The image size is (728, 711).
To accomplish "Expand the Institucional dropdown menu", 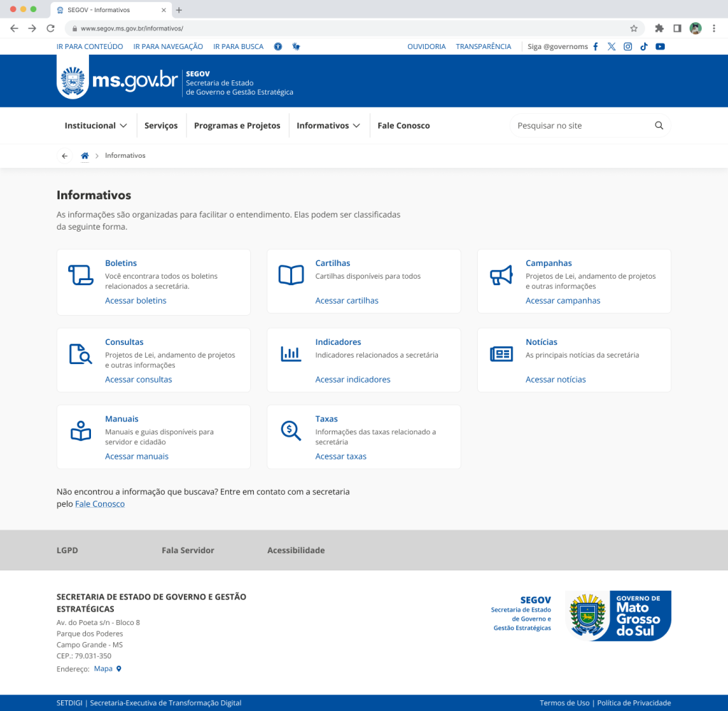I will point(96,126).
